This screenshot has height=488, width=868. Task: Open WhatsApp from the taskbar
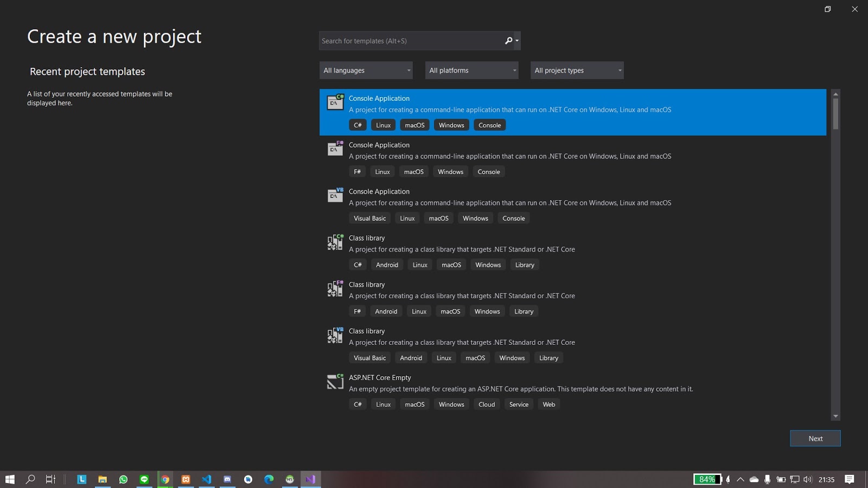pos(123,479)
